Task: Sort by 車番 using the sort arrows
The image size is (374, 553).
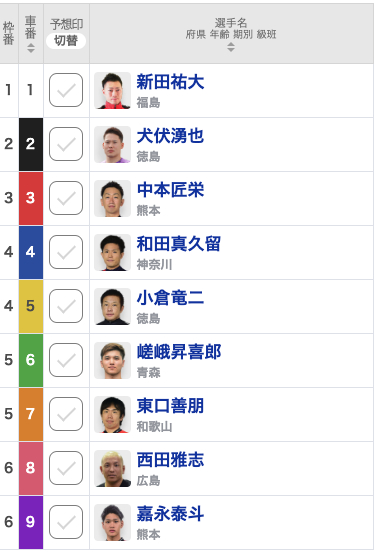Action: click(x=31, y=48)
